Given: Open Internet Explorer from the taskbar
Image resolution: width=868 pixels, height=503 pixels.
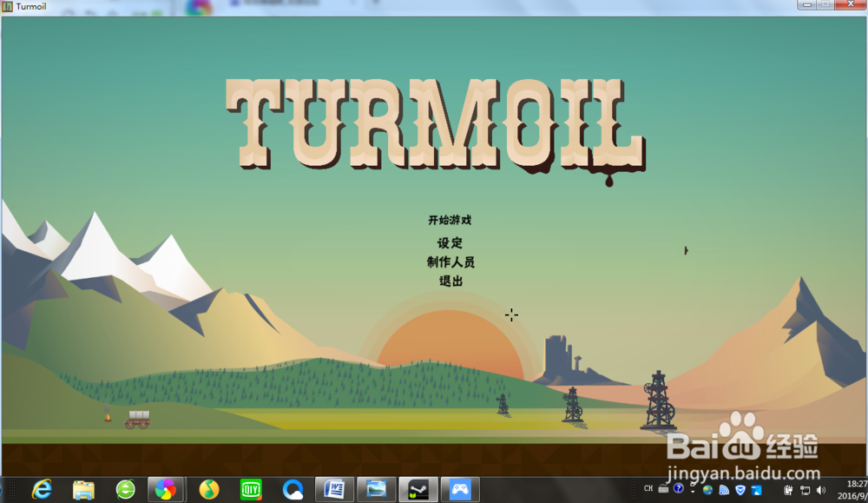Looking at the screenshot, I should coord(42,489).
